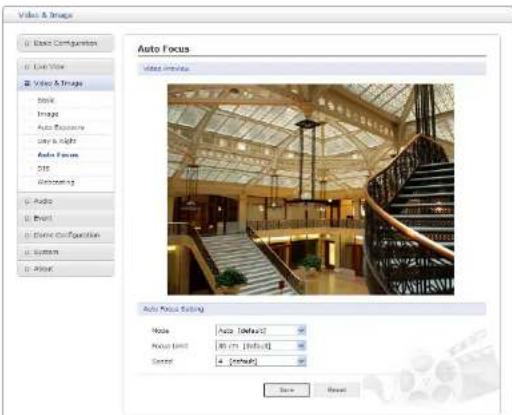The height and width of the screenshot is (415, 512).
Task: Expand the Basic Configuration section
Action: point(65,43)
